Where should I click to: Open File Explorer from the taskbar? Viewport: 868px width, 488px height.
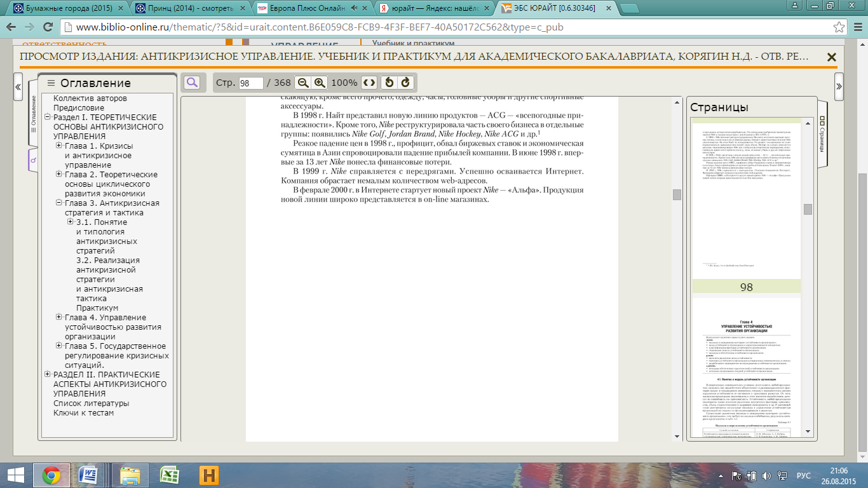pos(130,475)
